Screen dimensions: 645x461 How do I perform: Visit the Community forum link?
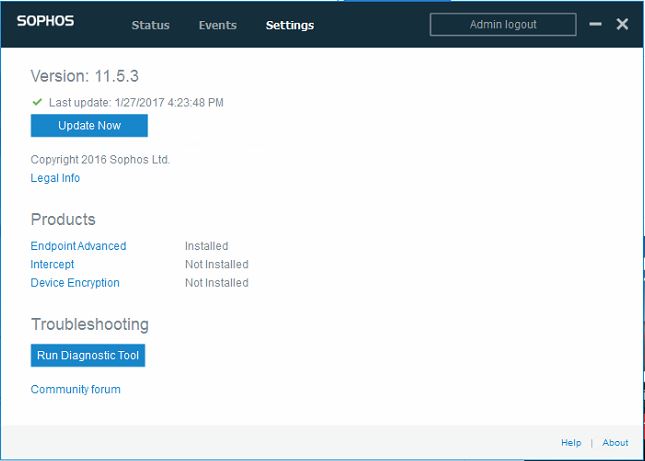75,389
